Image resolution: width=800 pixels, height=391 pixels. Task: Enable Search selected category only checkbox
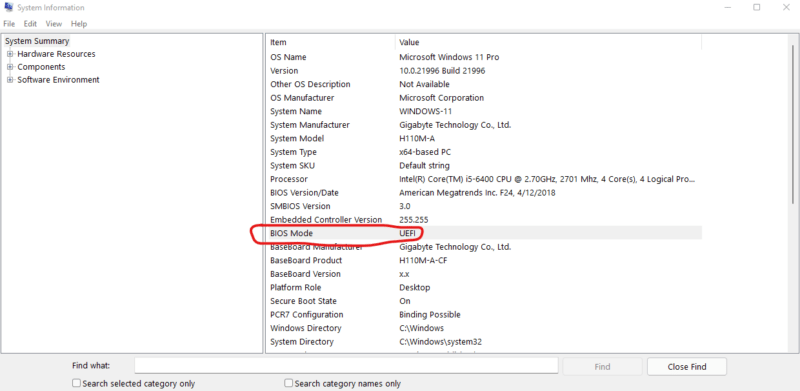(x=77, y=383)
